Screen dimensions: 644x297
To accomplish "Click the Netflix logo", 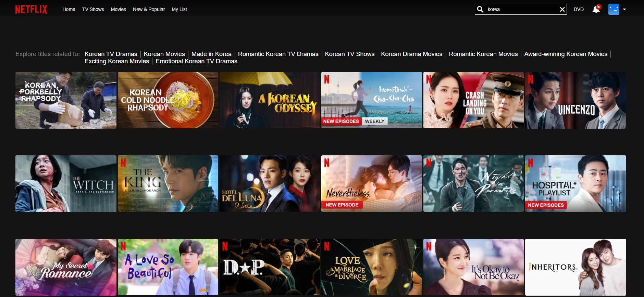I will (x=31, y=9).
